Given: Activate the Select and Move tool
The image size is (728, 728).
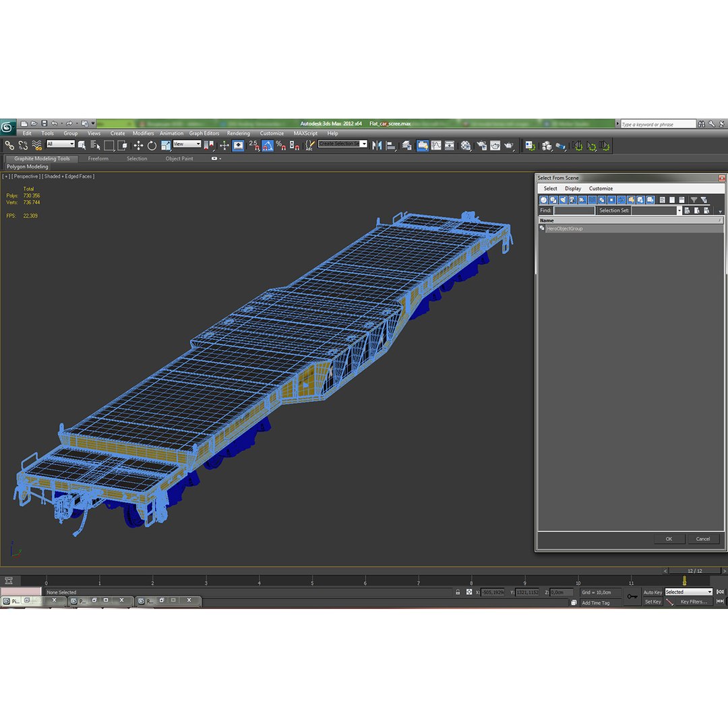Looking at the screenshot, I should 138,146.
